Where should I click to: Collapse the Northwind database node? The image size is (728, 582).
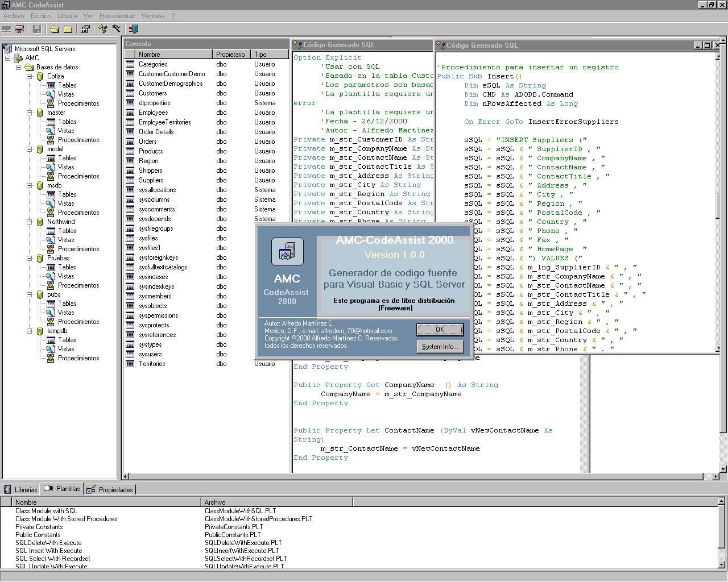30,222
